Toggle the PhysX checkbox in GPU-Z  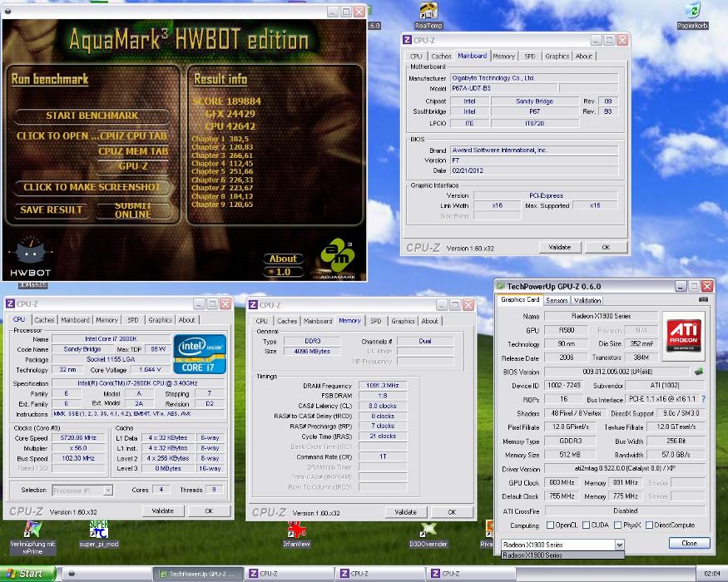pyautogui.click(x=617, y=525)
